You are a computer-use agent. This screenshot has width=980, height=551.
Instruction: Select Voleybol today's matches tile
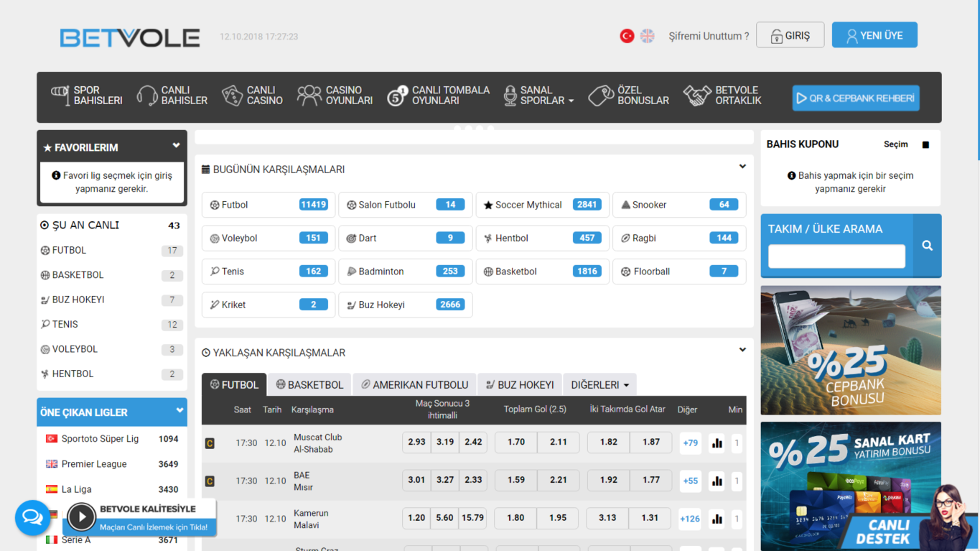coord(269,239)
